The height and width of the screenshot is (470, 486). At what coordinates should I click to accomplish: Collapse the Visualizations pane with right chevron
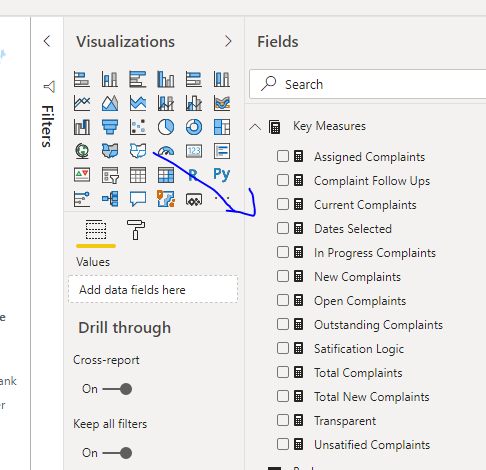(x=228, y=41)
